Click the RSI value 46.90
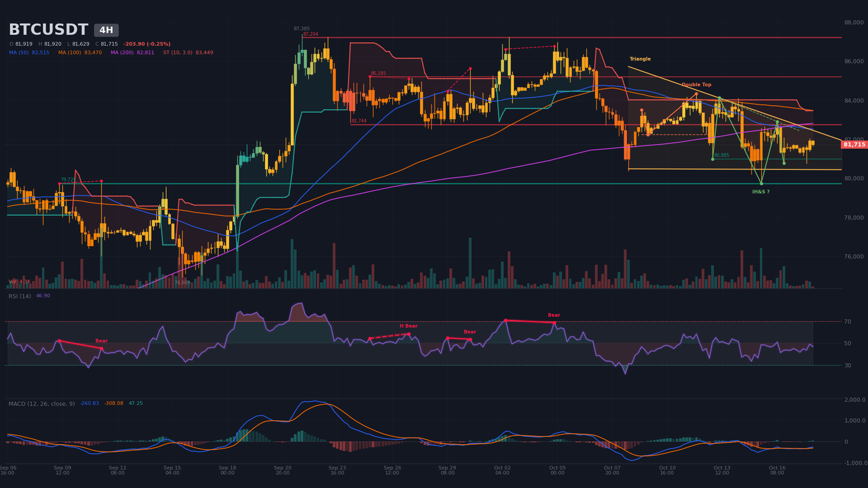 pyautogui.click(x=43, y=296)
